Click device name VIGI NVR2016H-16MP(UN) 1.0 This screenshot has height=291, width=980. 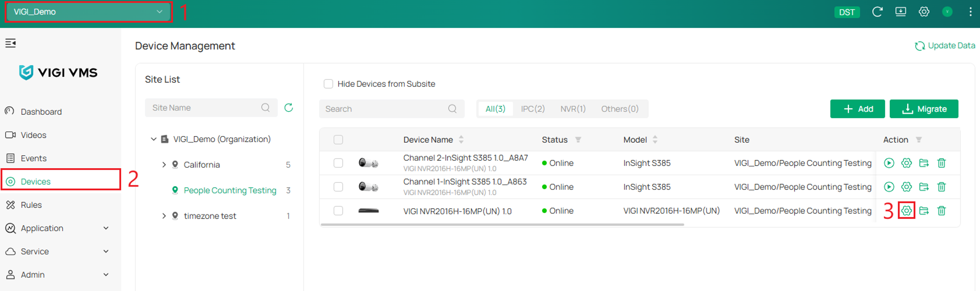[x=457, y=211]
